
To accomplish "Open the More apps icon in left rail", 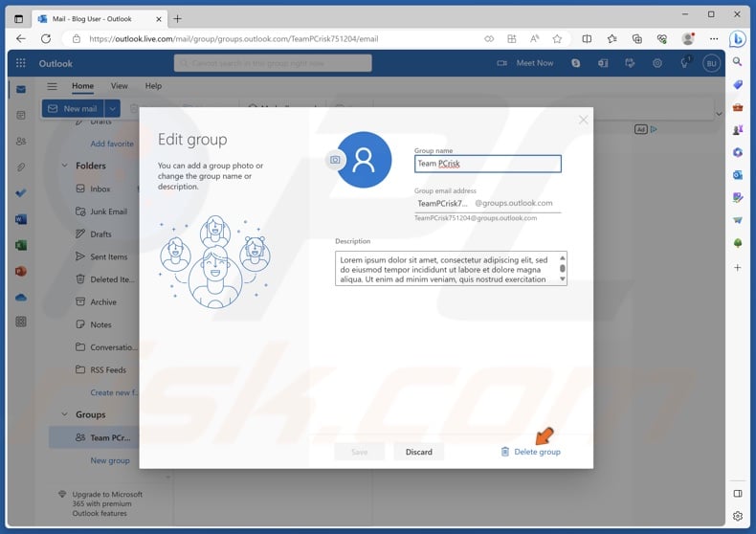I will (21, 322).
